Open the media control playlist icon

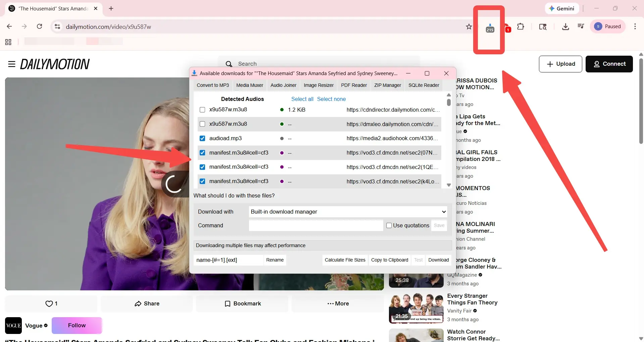581,26
